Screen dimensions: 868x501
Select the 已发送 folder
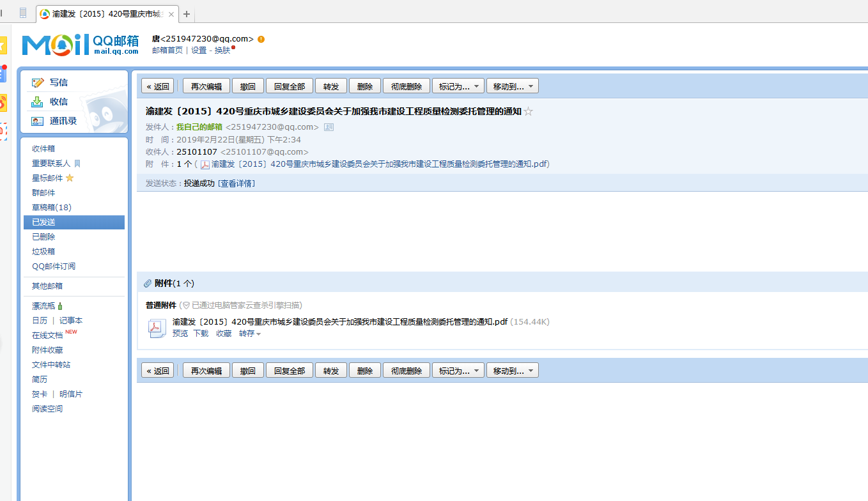coord(74,222)
